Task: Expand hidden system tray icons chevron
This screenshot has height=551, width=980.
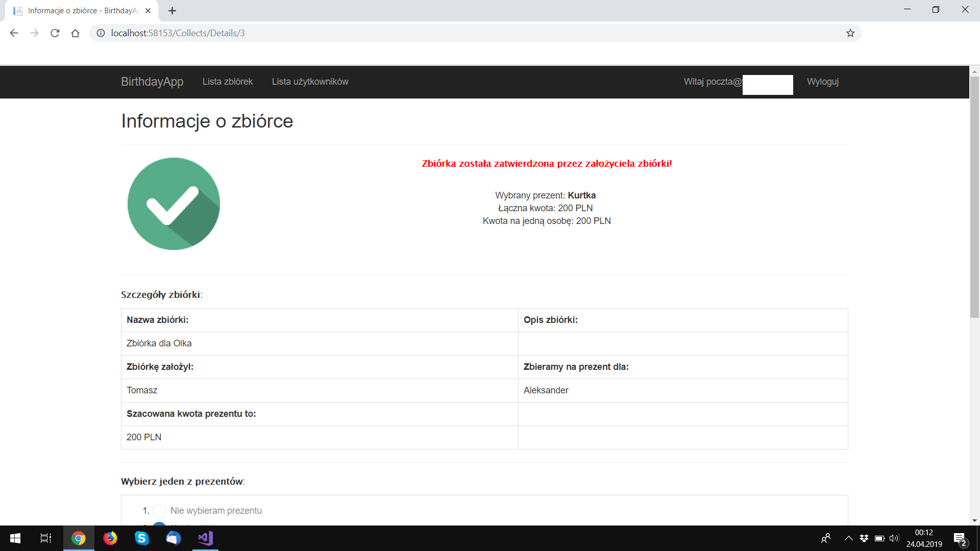Action: [x=848, y=538]
